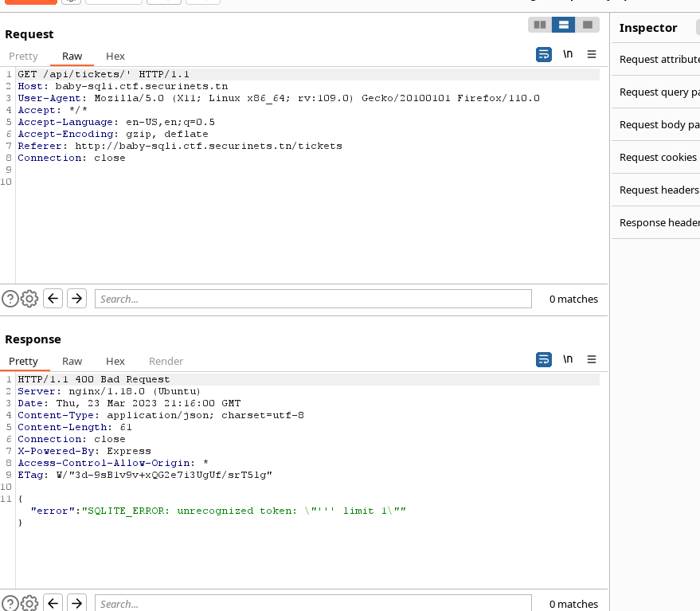Screen dimensions: 700x611
Task: Switch Request view to the Raw tab
Action: pyautogui.click(x=72, y=57)
